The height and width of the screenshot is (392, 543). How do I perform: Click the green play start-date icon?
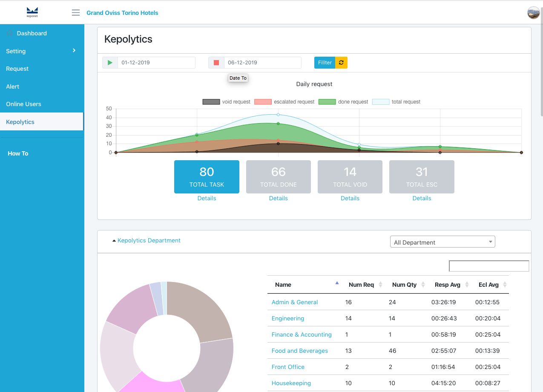(x=110, y=63)
